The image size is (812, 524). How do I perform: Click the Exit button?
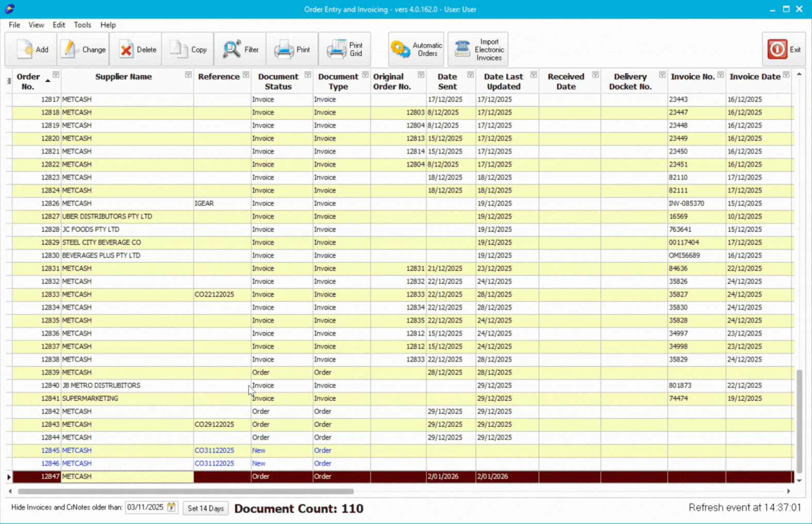tap(784, 50)
